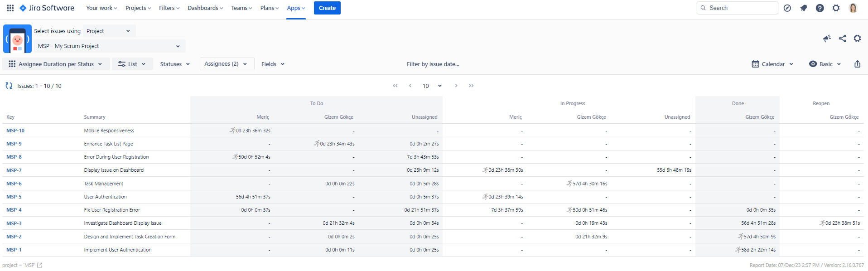Go to the next page of issues

(456, 86)
